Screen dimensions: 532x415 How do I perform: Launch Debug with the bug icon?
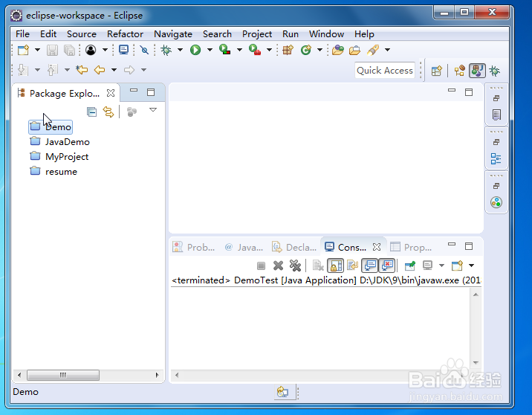click(x=166, y=51)
